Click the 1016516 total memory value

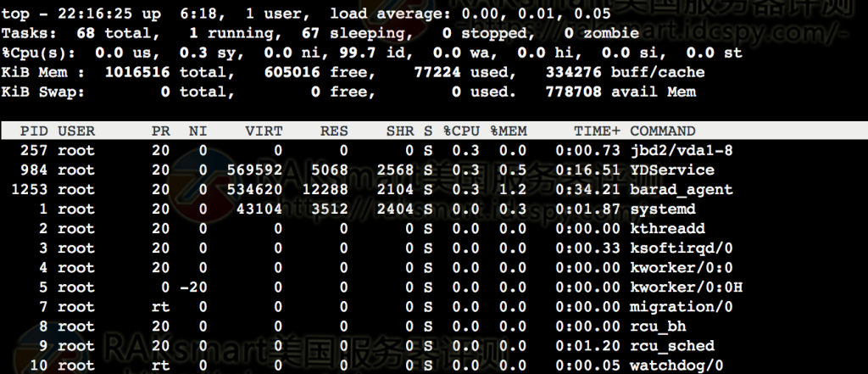(x=137, y=73)
